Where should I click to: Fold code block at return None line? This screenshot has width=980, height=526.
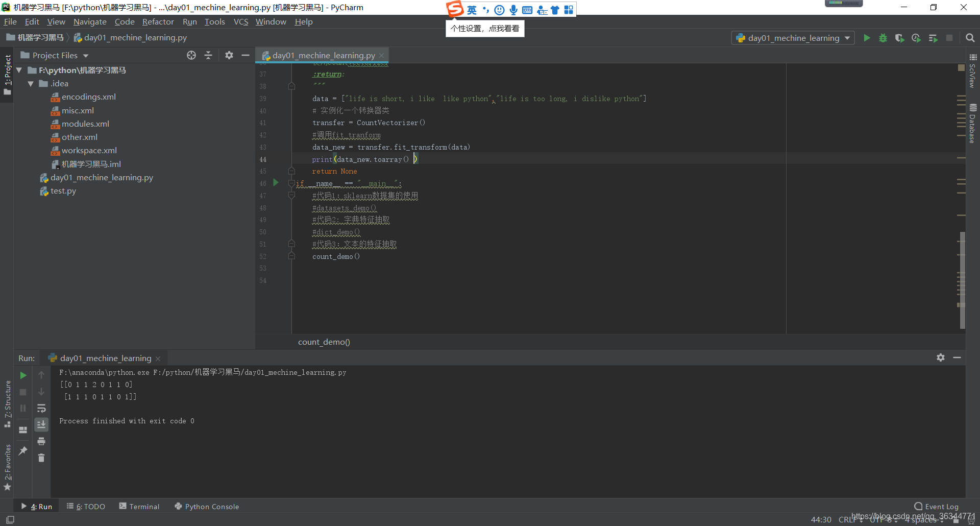291,171
